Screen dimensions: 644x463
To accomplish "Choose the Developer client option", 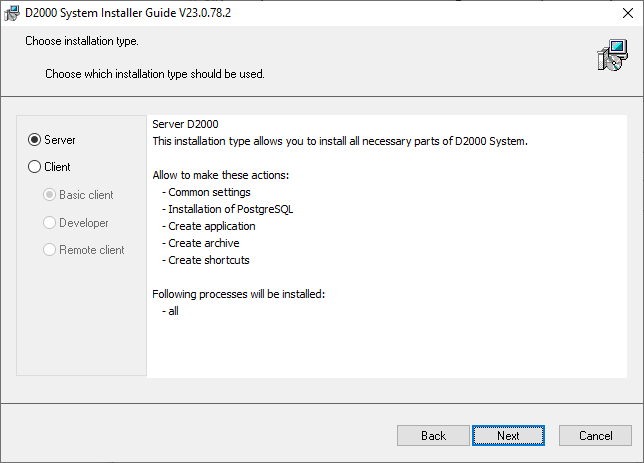I will point(50,223).
